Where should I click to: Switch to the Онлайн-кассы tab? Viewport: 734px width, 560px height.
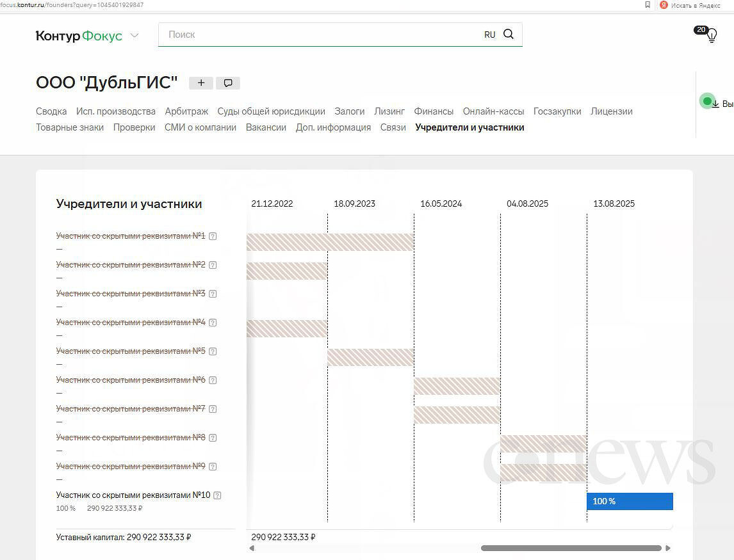493,111
